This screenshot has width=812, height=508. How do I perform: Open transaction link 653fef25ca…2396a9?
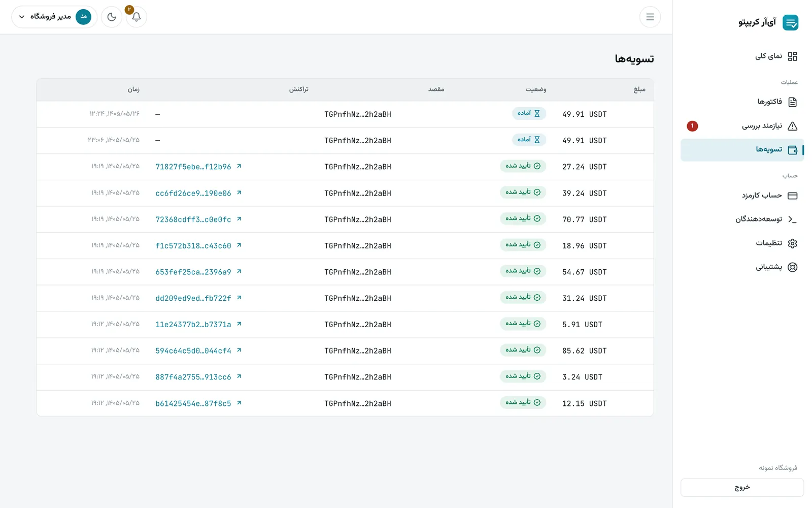coord(198,272)
